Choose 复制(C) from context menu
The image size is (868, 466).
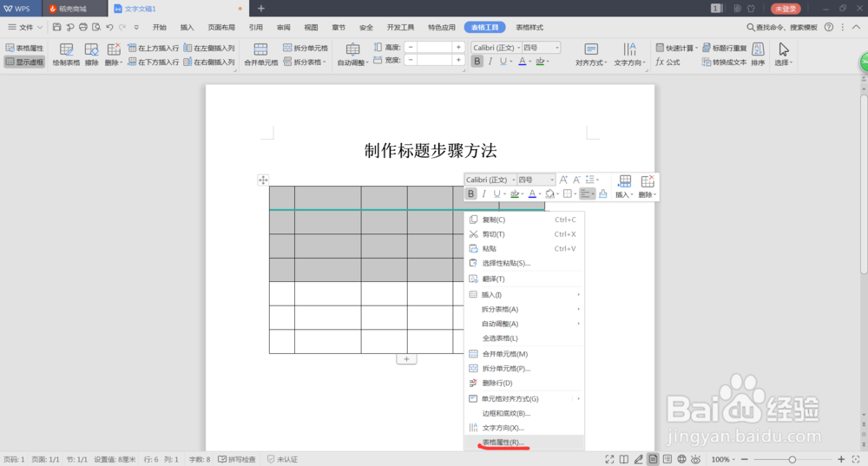(523, 220)
